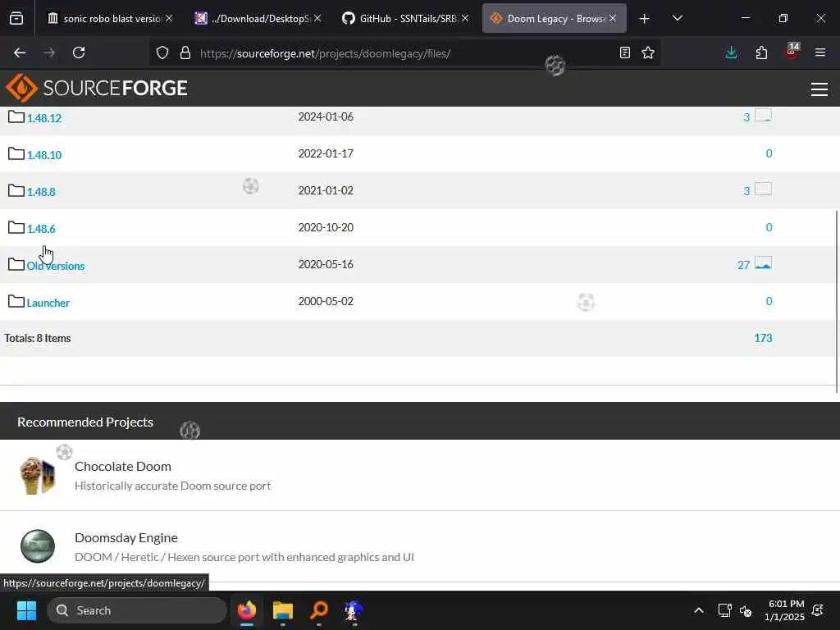The width and height of the screenshot is (840, 630).
Task: Toggle reader view icon
Action: [624, 52]
